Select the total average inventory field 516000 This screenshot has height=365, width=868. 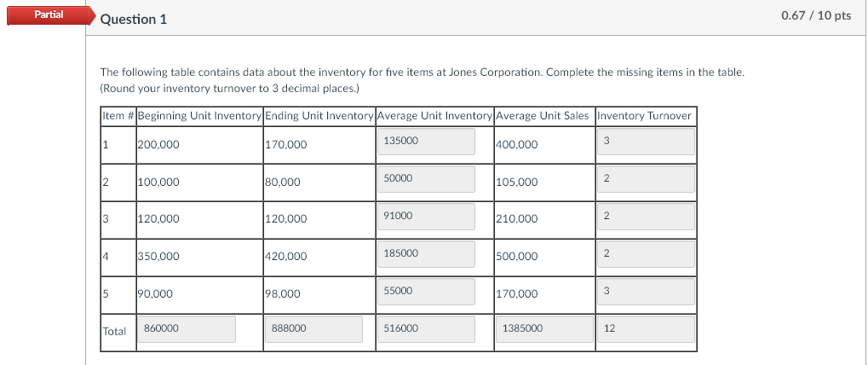tap(426, 329)
